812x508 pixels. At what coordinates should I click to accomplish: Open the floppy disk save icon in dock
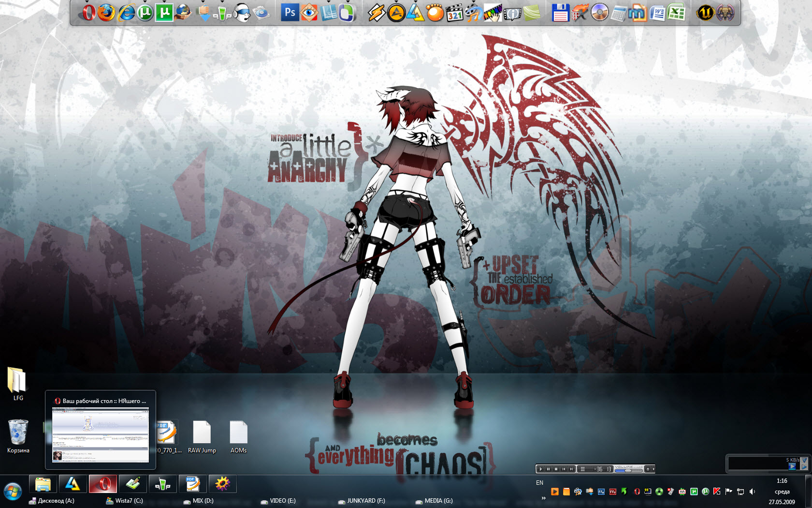[x=561, y=13]
